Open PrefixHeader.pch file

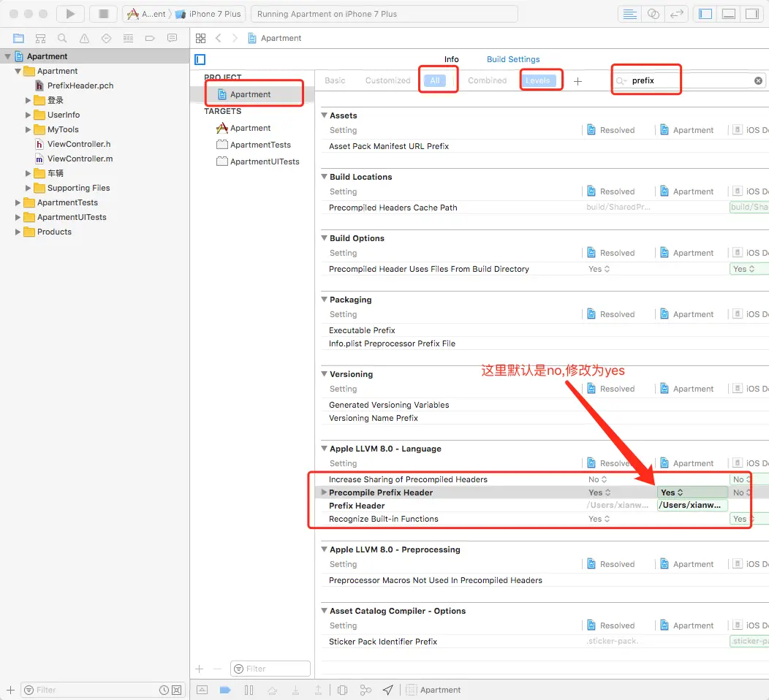[x=80, y=85]
